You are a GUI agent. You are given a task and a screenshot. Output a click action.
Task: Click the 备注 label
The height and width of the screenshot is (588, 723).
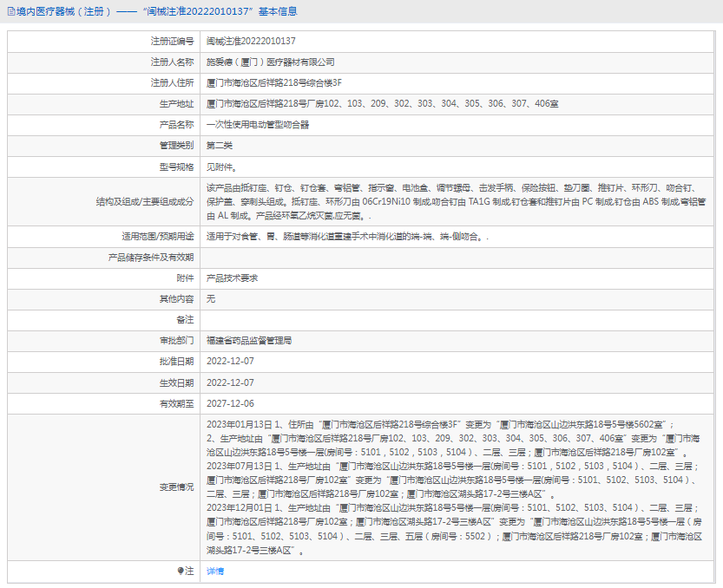186,320
